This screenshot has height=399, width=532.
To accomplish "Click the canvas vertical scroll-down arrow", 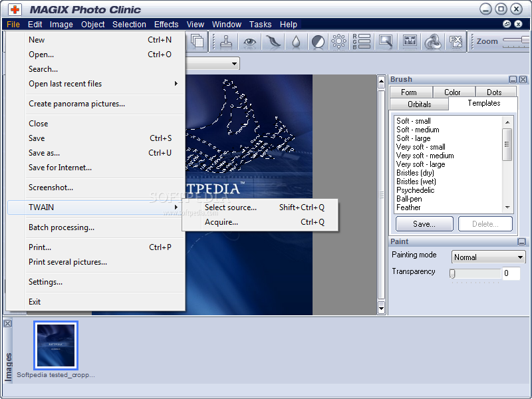I will coord(381,308).
